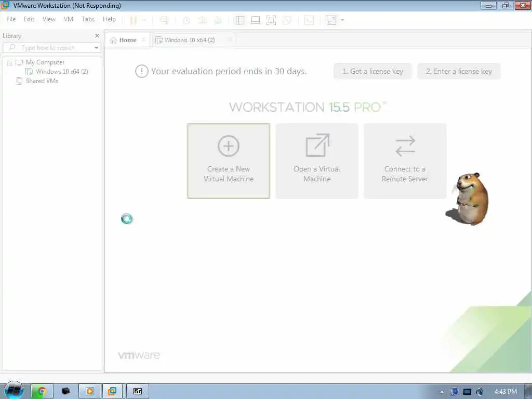This screenshot has height=399, width=532.
Task: Open the Edit menu
Action: click(x=29, y=19)
